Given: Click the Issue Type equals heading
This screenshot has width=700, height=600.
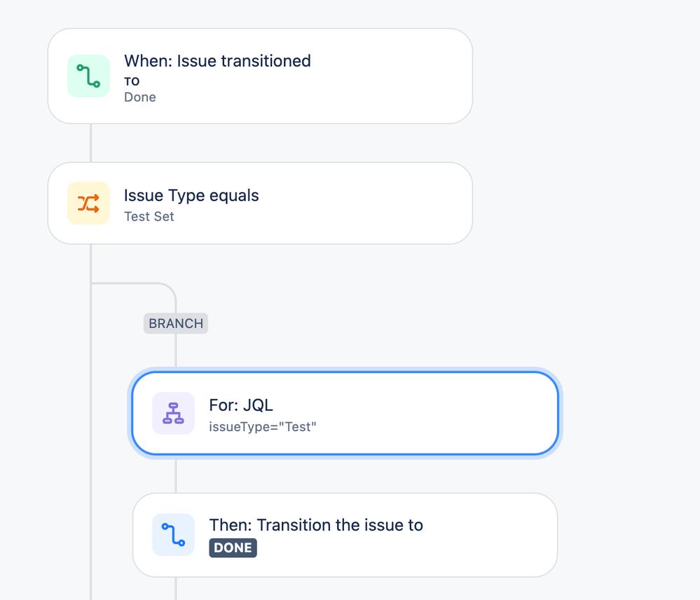Looking at the screenshot, I should [191, 196].
